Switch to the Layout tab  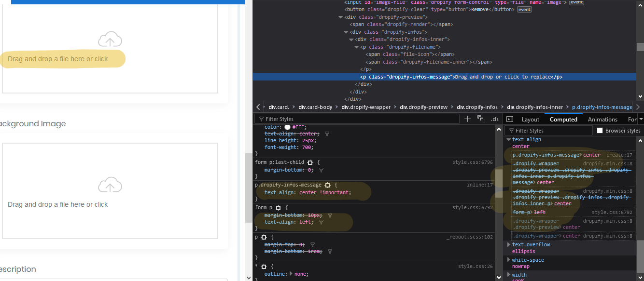(531, 119)
